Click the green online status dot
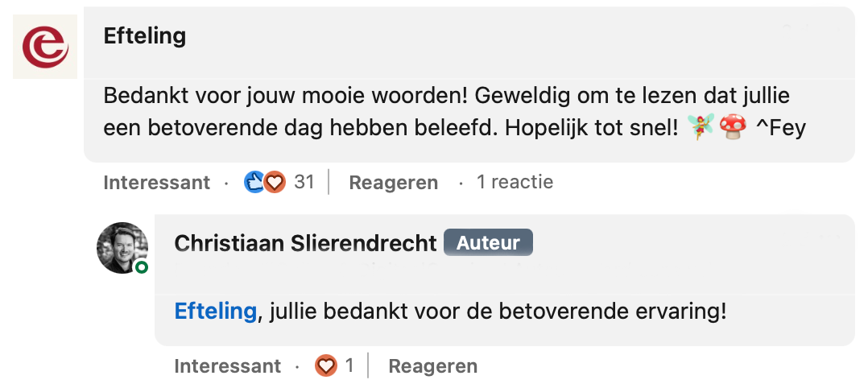This screenshot has width=868, height=388. [x=142, y=267]
